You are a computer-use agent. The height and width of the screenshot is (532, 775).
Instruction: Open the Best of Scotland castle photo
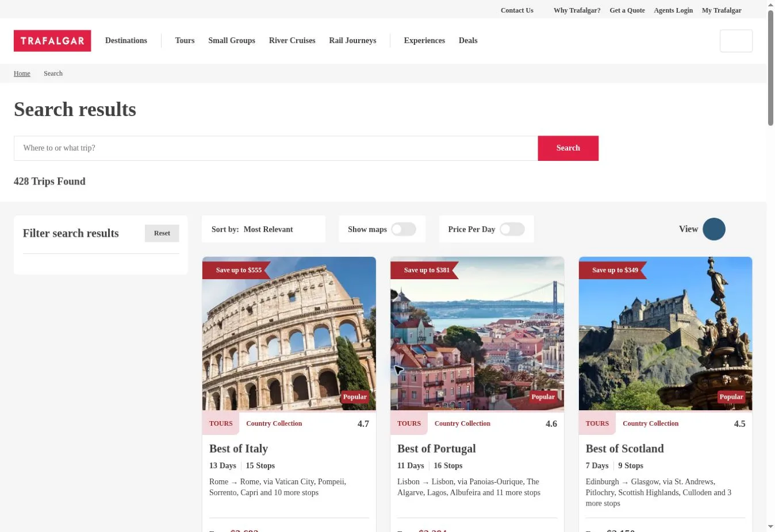[x=665, y=334]
